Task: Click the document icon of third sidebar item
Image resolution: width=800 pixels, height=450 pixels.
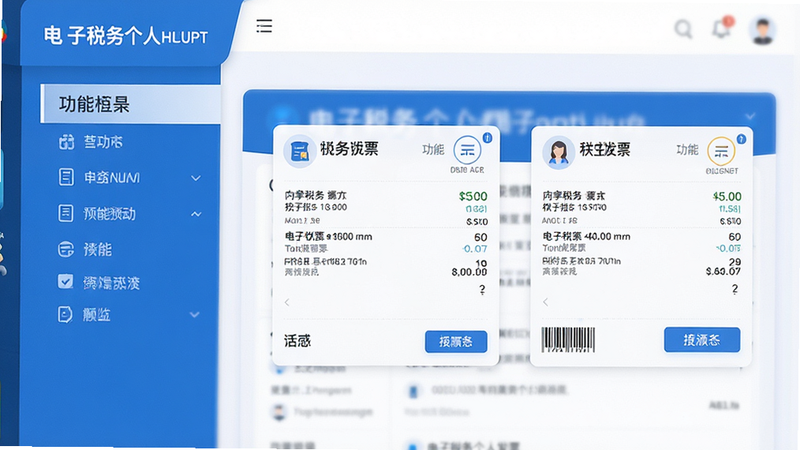Action: [x=66, y=213]
